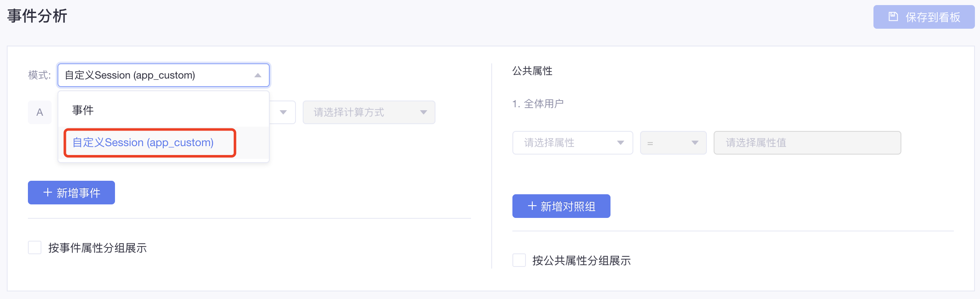This screenshot has width=980, height=299.
Task: Click the plus icon on 新增事件 button
Action: click(x=48, y=193)
